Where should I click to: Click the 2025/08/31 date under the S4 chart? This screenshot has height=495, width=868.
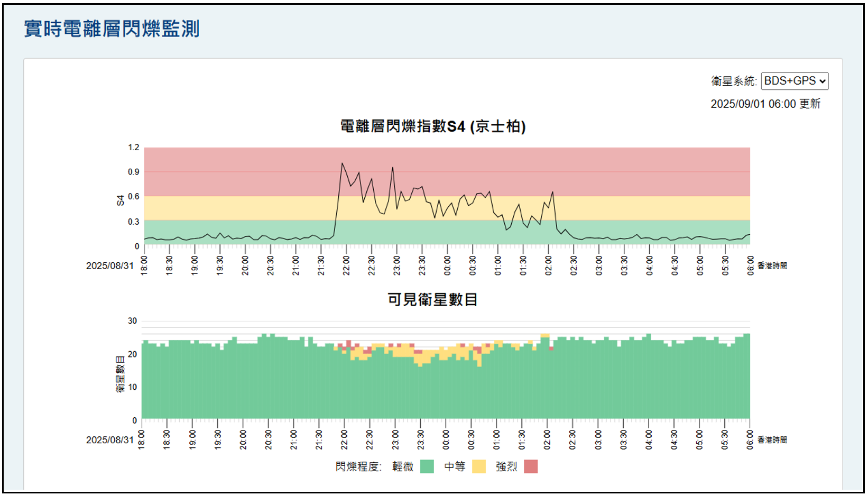point(110,265)
